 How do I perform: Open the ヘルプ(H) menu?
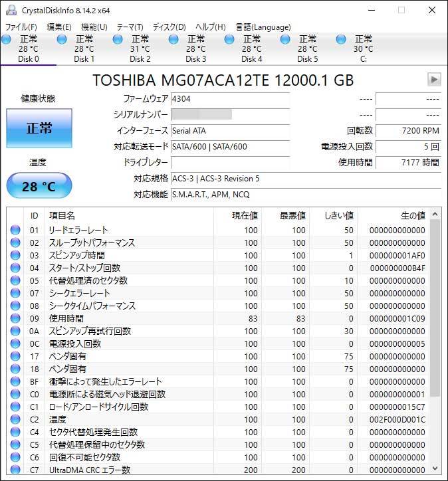click(x=211, y=27)
